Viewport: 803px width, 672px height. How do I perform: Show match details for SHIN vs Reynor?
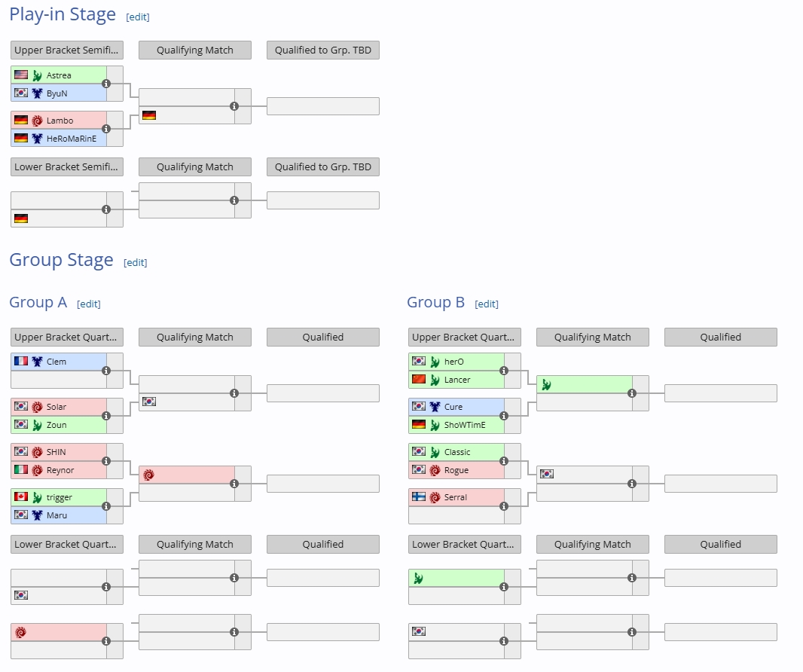coord(106,461)
